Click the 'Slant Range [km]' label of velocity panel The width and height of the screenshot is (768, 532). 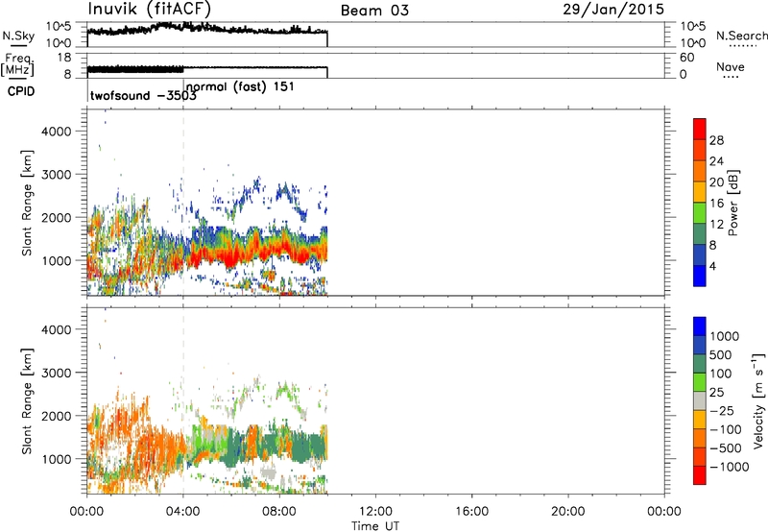click(x=28, y=401)
